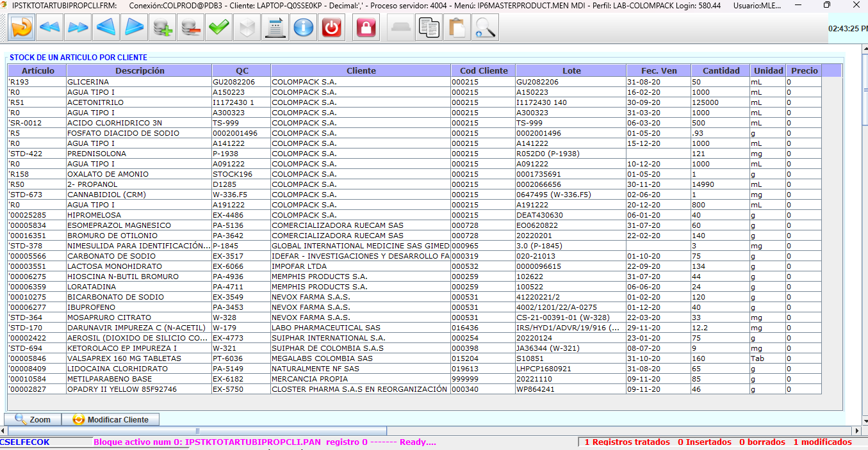Click the right arrow of the horizontal scrollbar
This screenshot has height=450, width=868.
tap(855, 431)
